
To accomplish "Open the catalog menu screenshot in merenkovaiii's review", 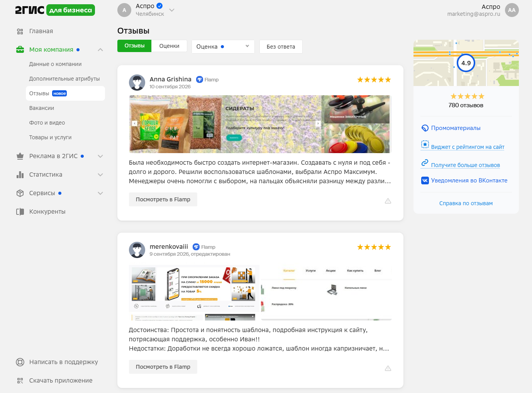I will (326, 293).
